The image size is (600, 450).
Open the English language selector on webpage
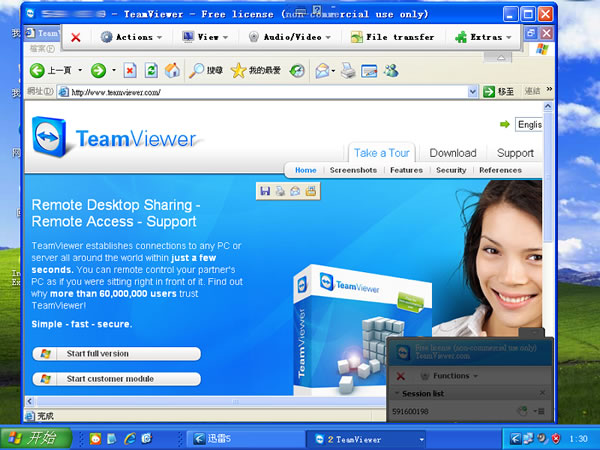[x=529, y=124]
